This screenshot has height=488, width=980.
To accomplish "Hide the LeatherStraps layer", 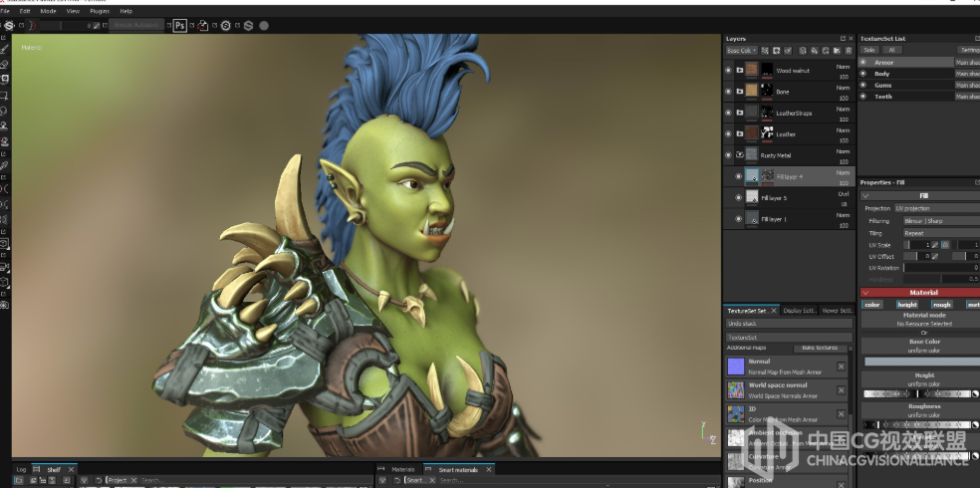I will (x=728, y=114).
